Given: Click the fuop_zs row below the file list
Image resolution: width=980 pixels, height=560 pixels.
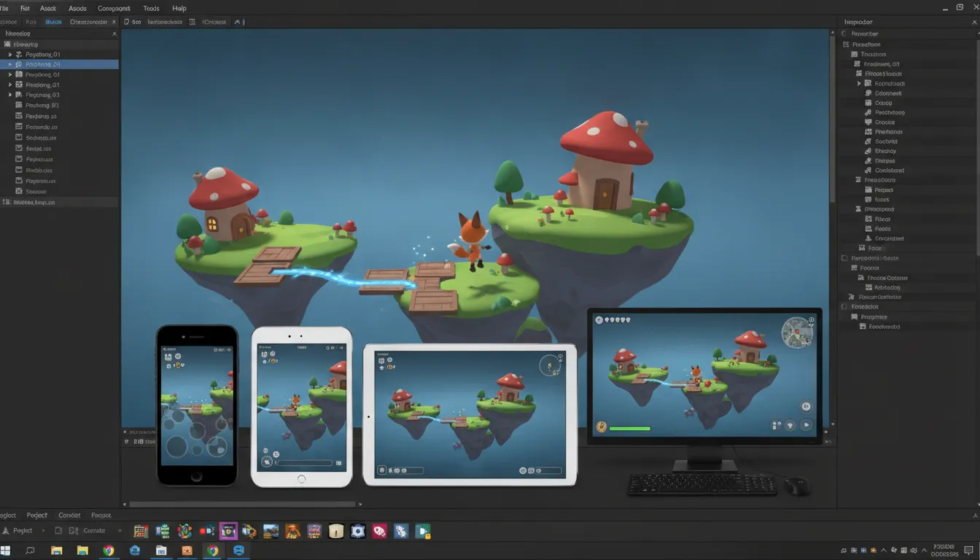Looking at the screenshot, I should [59, 202].
